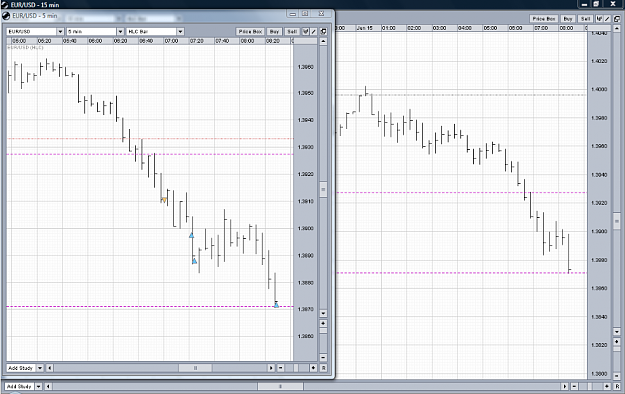Maximize the EUR/USD - 5 min window
The height and width of the screenshot is (394, 625).
point(306,14)
